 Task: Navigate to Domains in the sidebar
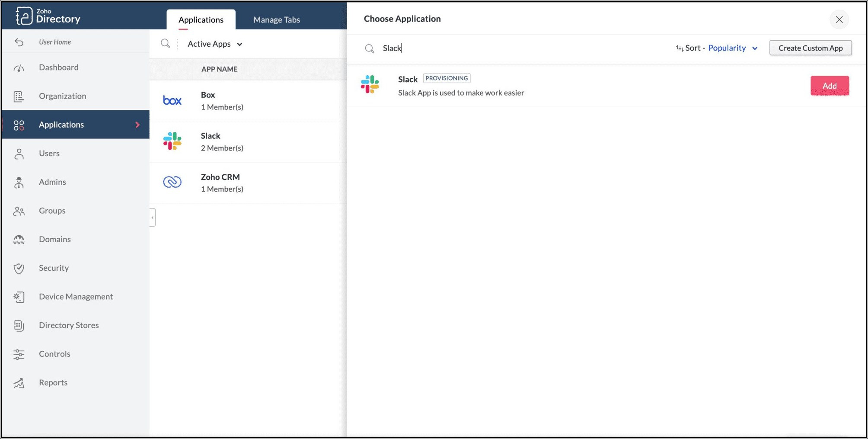[75, 239]
